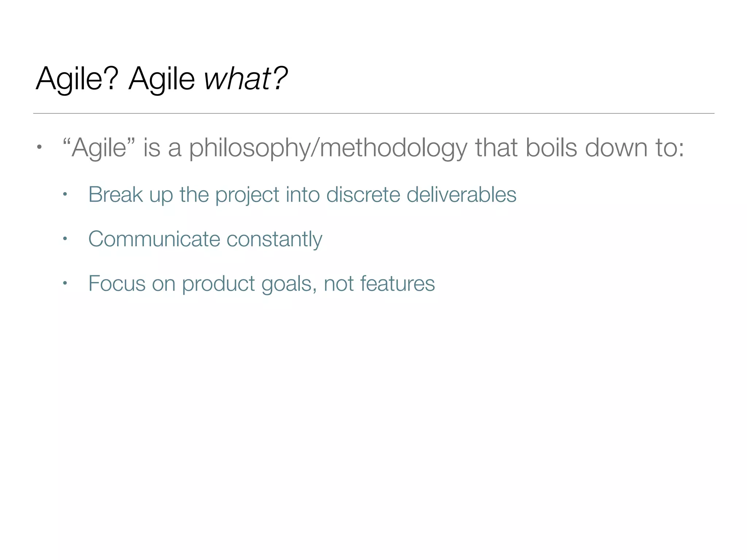
Task: Click the slide title "Agile? Agile what?"
Action: click(162, 78)
